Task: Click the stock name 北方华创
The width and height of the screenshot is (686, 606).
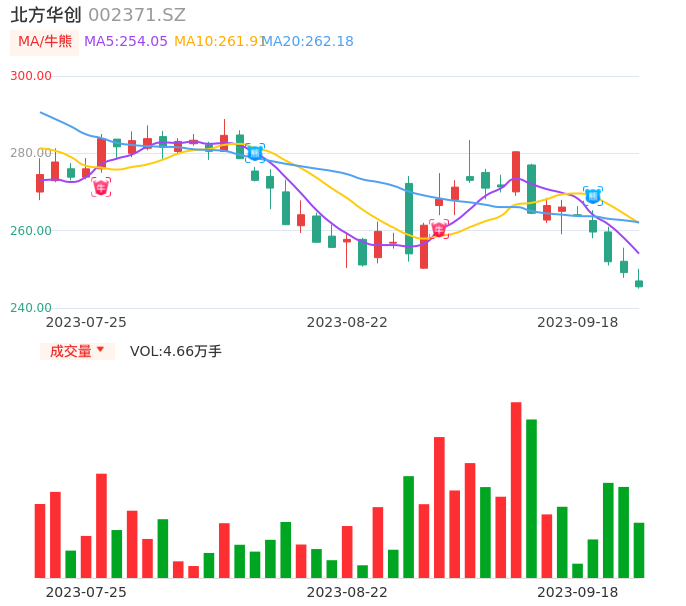Action: coord(46,15)
